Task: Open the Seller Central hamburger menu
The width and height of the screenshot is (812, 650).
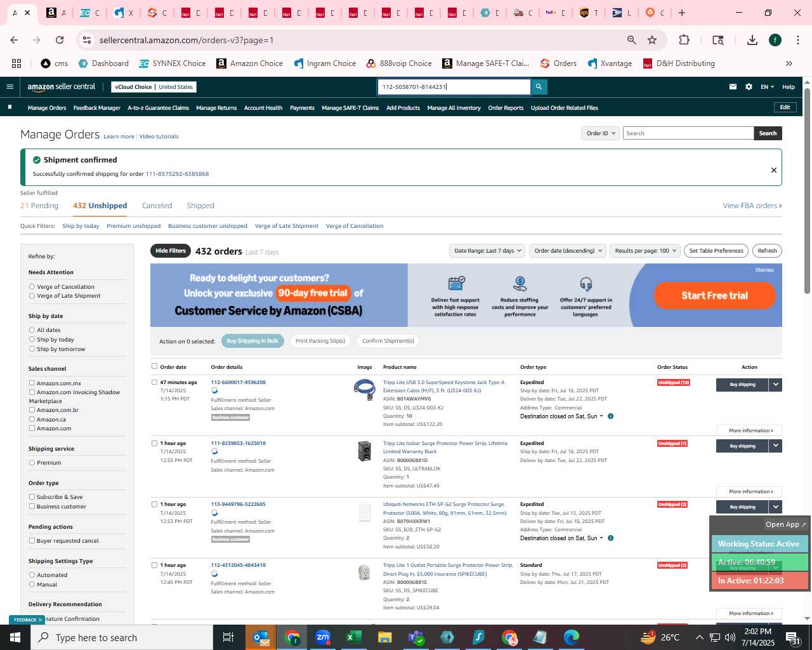Action: coord(10,87)
